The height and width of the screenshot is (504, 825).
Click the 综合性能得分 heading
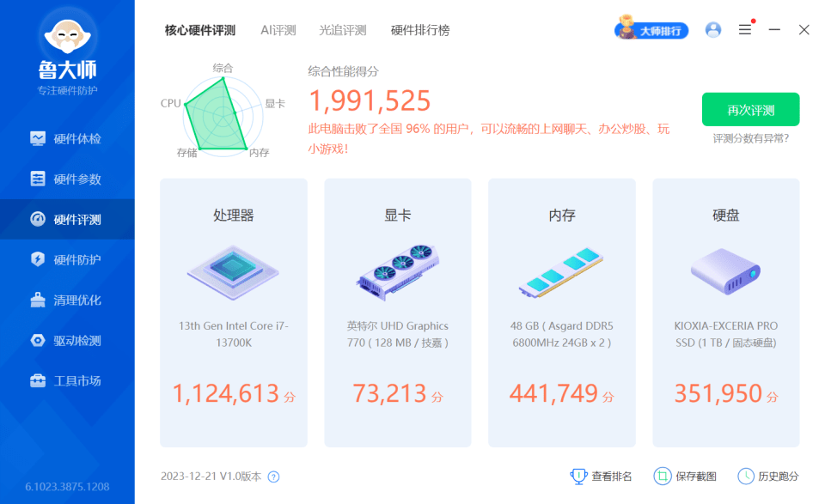pyautogui.click(x=343, y=71)
